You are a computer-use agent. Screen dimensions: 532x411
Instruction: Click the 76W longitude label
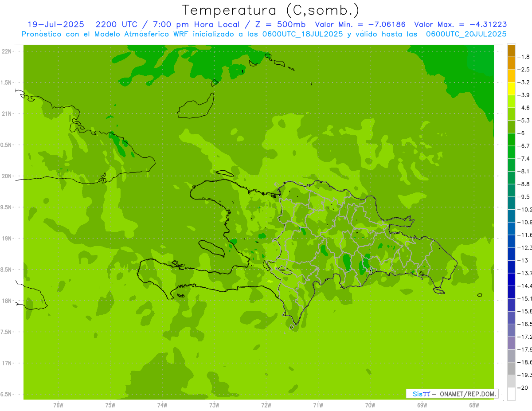58,405
